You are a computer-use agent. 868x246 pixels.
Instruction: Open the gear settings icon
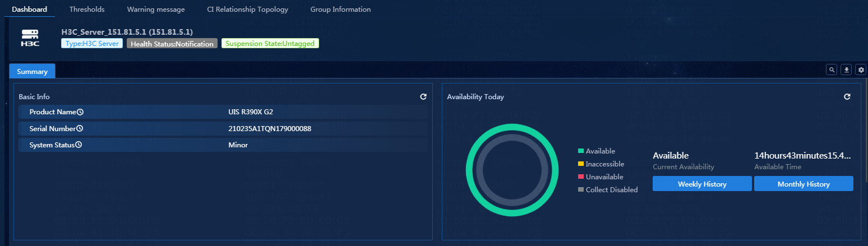point(861,69)
